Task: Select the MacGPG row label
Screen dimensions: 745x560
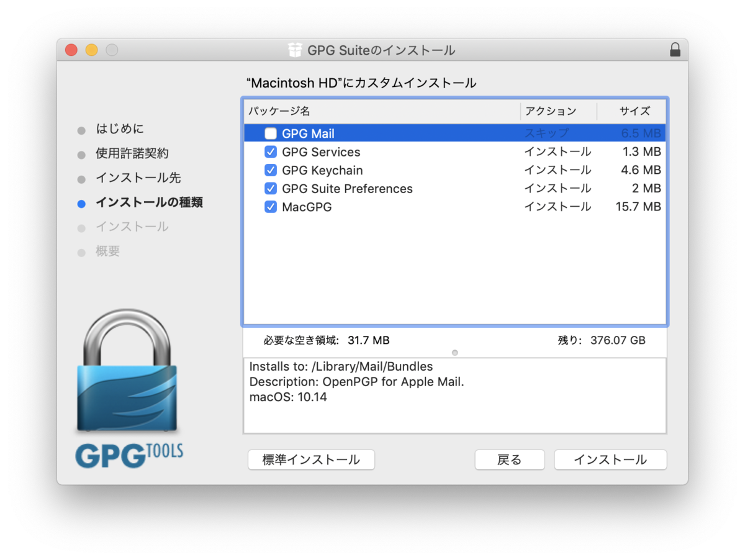Action: (307, 207)
